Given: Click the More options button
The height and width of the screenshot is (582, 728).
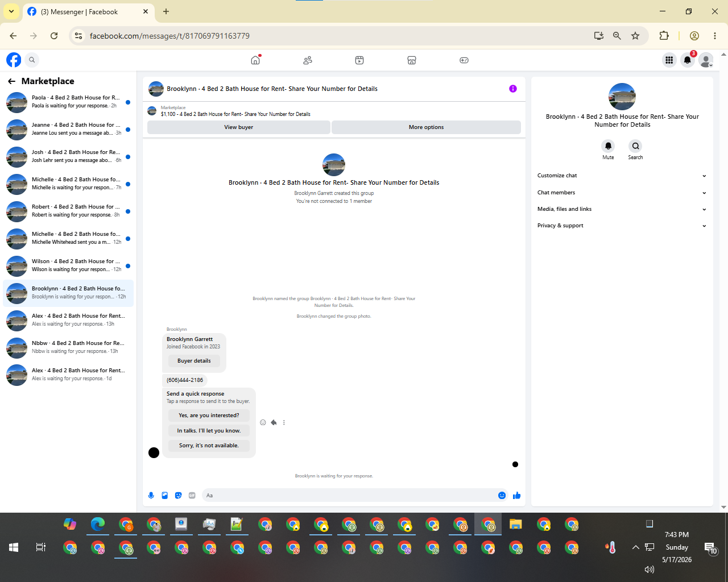Looking at the screenshot, I should (x=426, y=127).
